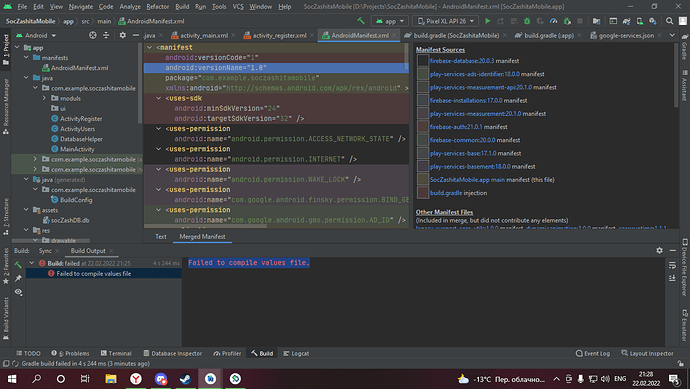
Task: Click the Make Project hammer icon
Action: (x=361, y=21)
